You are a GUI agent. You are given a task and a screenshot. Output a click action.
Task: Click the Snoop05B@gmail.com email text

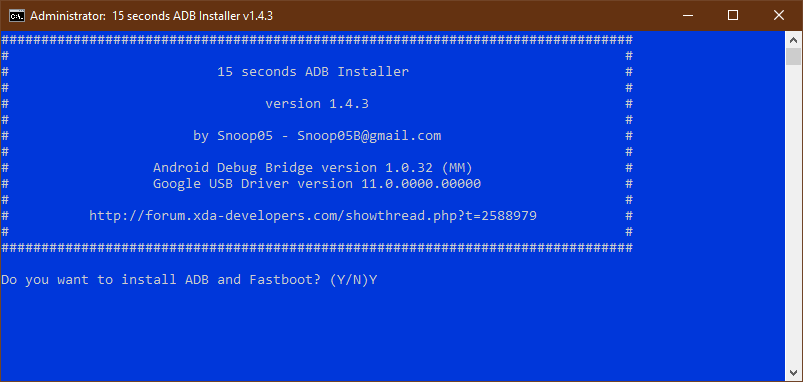[x=369, y=136]
